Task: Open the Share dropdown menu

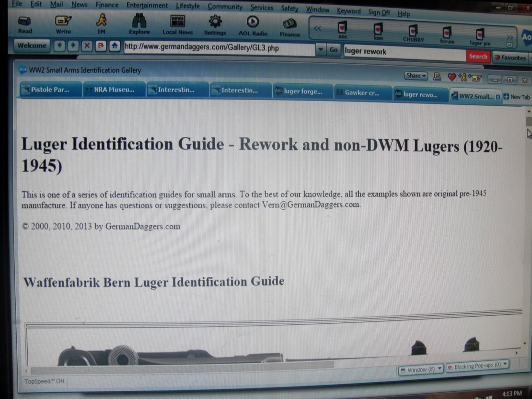Action: point(416,76)
